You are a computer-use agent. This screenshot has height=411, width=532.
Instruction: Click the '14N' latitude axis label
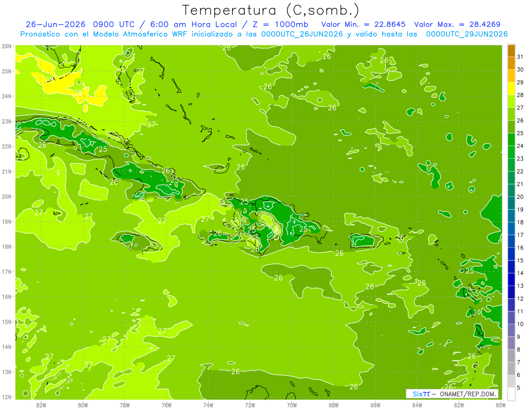click(7, 347)
